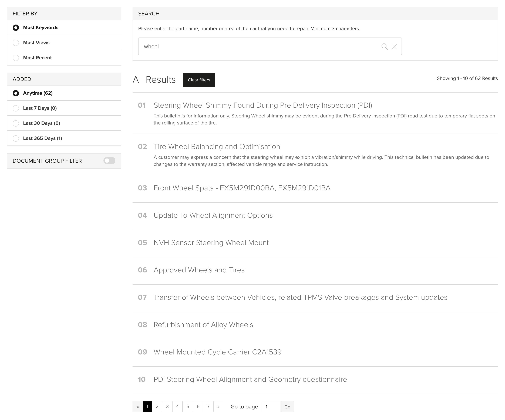The height and width of the screenshot is (420, 505).
Task: Open Steering Wheel Shimmy PDI result
Action: pyautogui.click(x=263, y=105)
